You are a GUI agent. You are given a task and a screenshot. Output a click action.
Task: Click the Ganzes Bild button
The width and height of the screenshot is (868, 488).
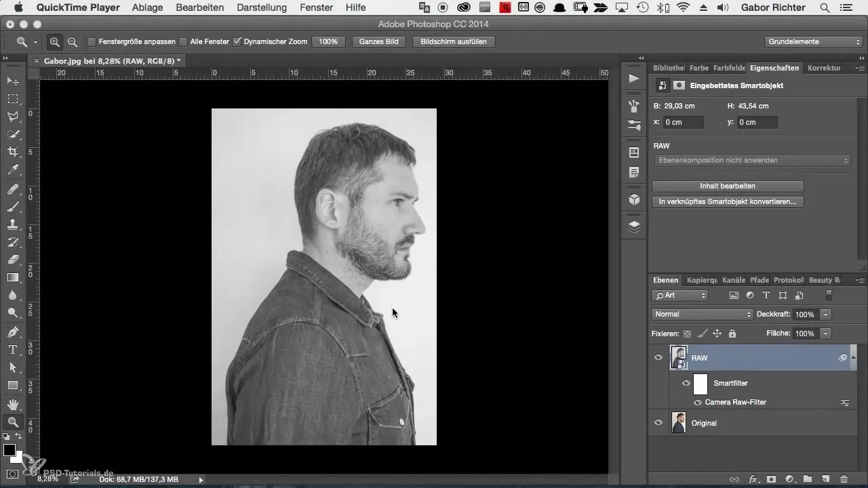(378, 42)
